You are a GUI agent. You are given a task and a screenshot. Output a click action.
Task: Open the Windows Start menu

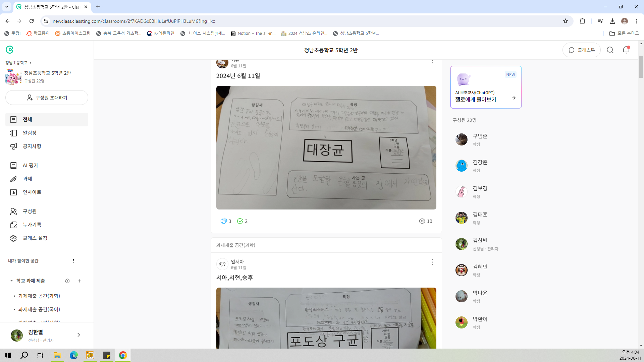click(x=8, y=355)
